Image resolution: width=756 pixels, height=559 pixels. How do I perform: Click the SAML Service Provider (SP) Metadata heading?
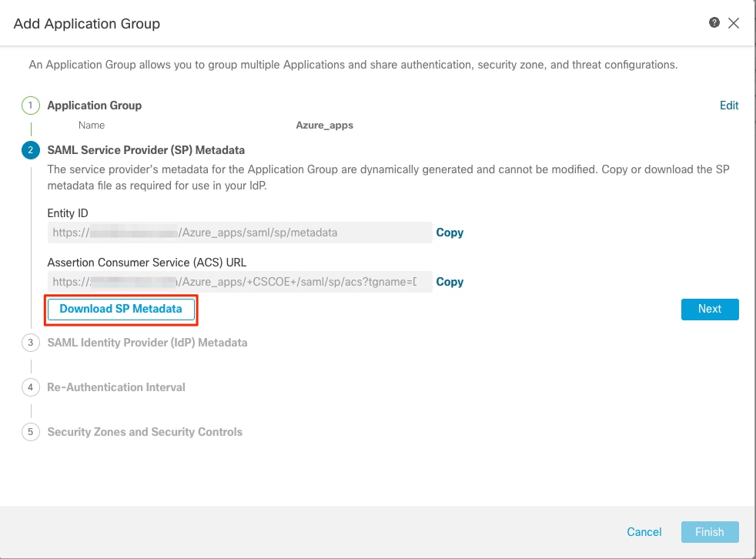point(146,150)
